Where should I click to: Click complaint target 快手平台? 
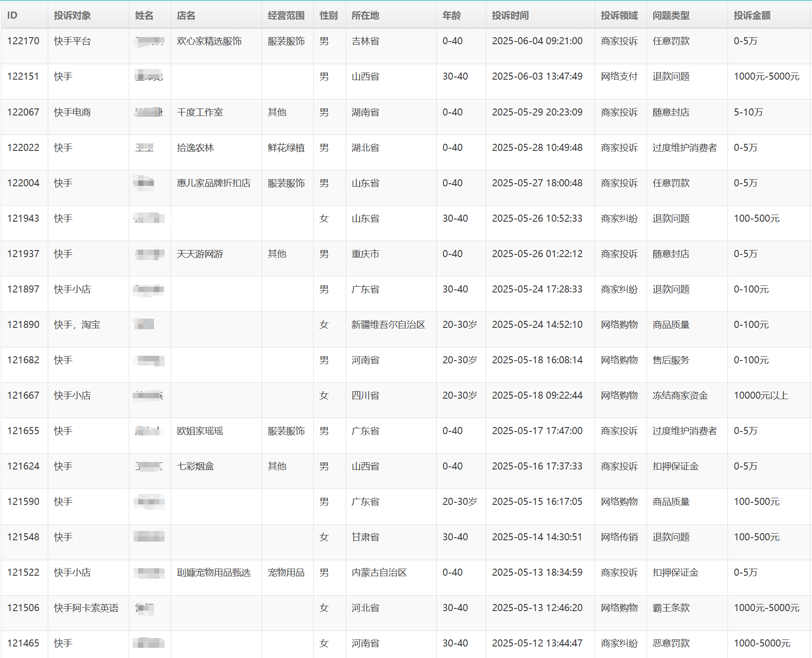point(72,41)
